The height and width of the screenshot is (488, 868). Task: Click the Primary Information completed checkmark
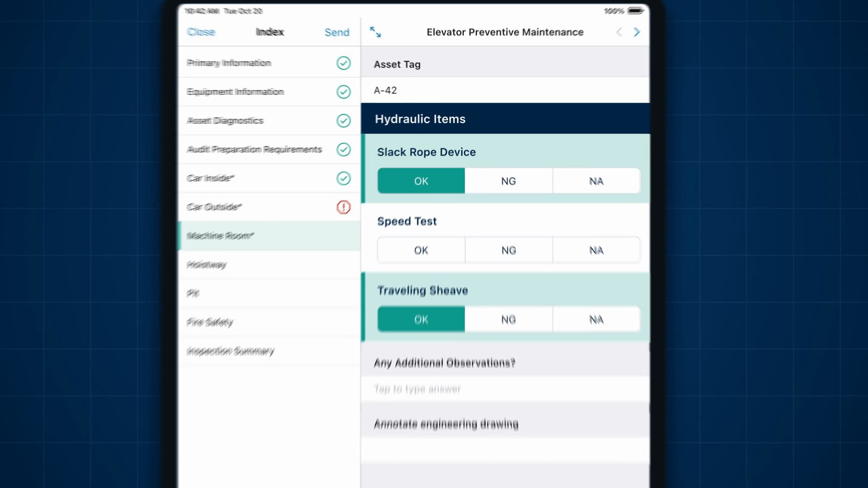coord(343,63)
